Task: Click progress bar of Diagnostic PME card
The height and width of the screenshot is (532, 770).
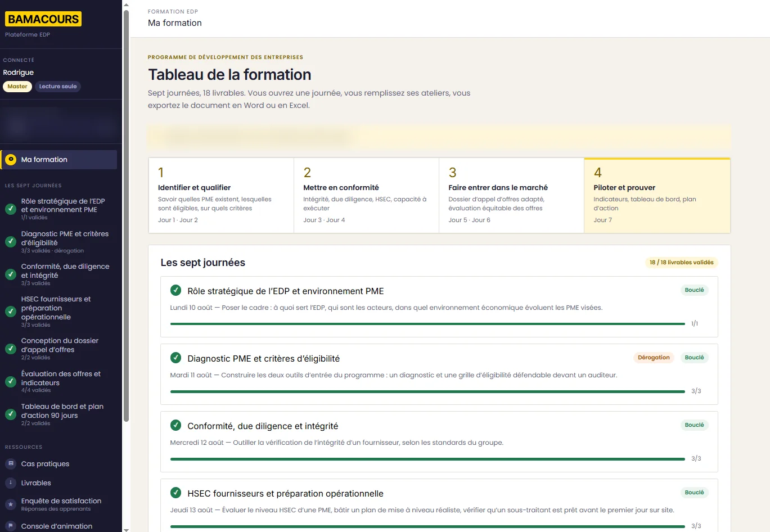Action: (x=427, y=391)
